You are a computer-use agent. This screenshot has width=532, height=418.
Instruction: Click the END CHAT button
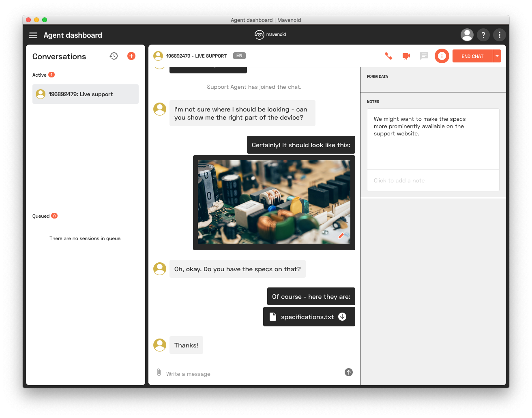point(472,56)
